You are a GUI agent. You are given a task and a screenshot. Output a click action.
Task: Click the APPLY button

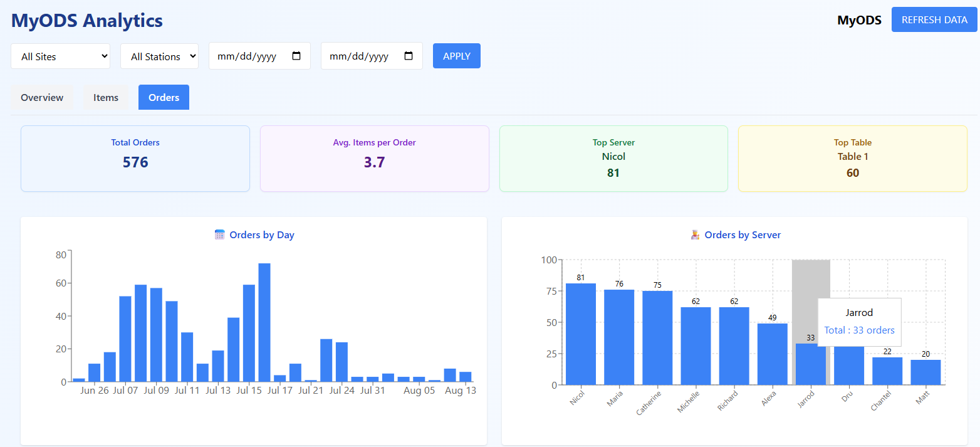[456, 56]
